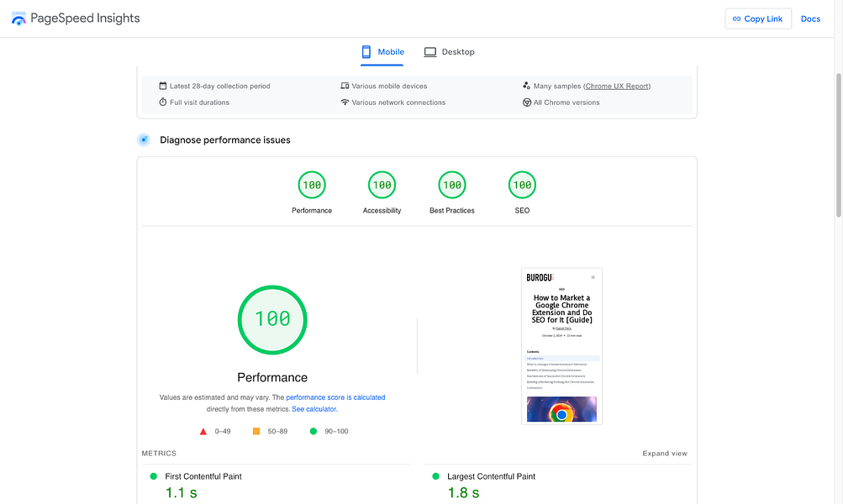The height and width of the screenshot is (504, 843).
Task: Open the performance score is calculated link
Action: click(x=335, y=397)
